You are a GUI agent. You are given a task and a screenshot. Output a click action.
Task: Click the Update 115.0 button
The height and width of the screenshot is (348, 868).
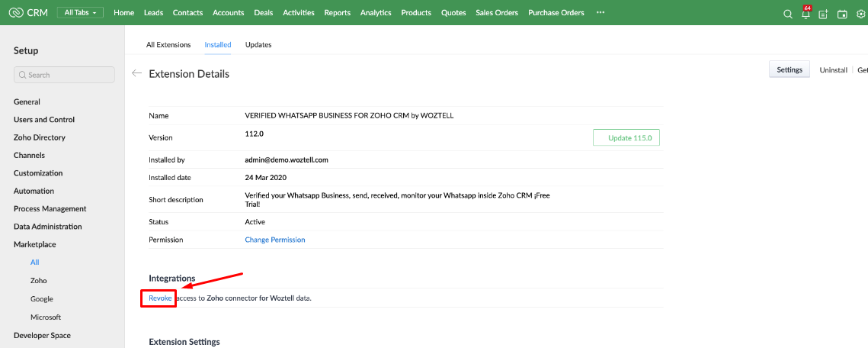click(626, 137)
